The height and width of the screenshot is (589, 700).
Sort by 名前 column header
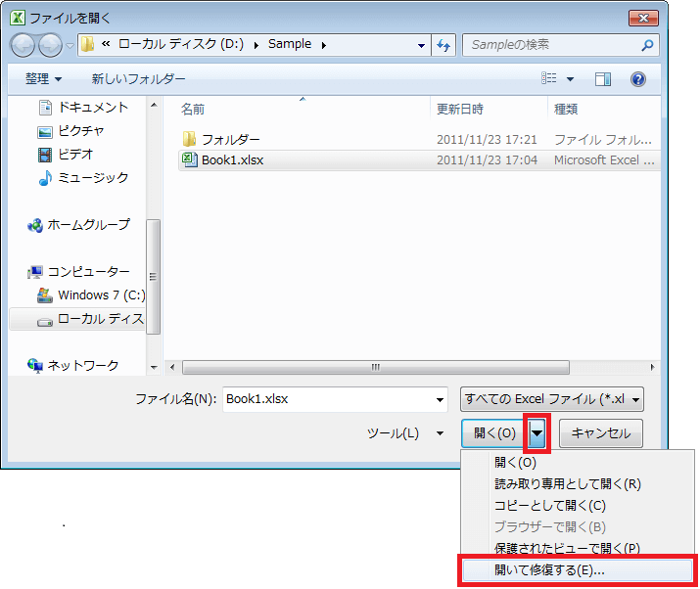pyautogui.click(x=193, y=109)
